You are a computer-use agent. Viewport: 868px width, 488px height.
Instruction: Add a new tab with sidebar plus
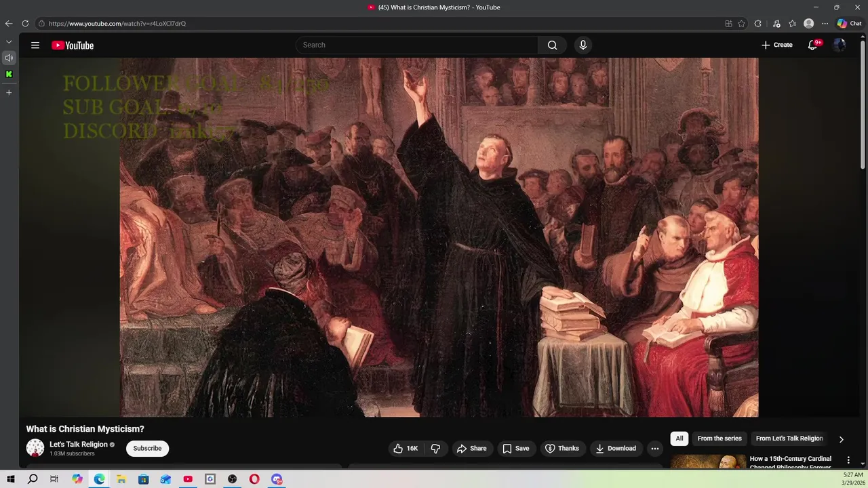[9, 92]
